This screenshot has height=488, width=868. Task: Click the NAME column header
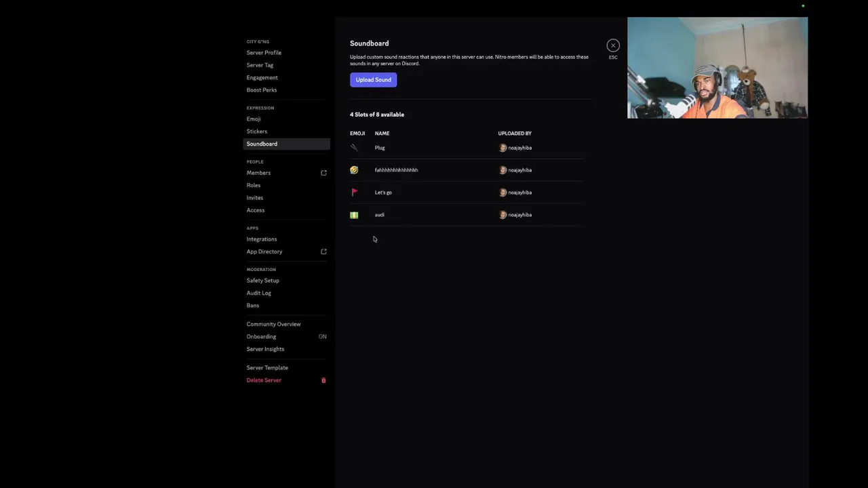point(382,134)
